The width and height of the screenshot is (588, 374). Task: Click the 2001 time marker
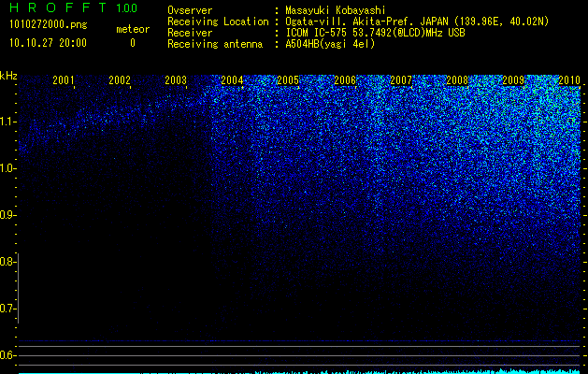pos(63,80)
